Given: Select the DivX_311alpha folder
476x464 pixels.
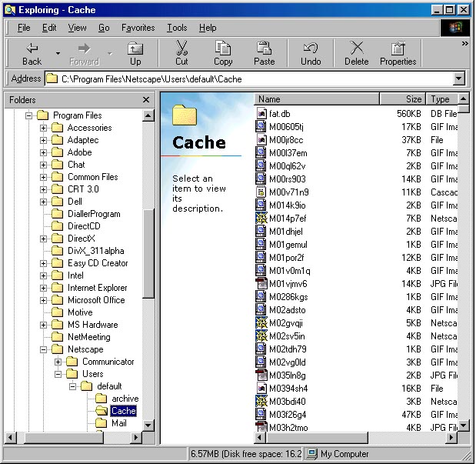Looking at the screenshot, I should click(x=96, y=251).
